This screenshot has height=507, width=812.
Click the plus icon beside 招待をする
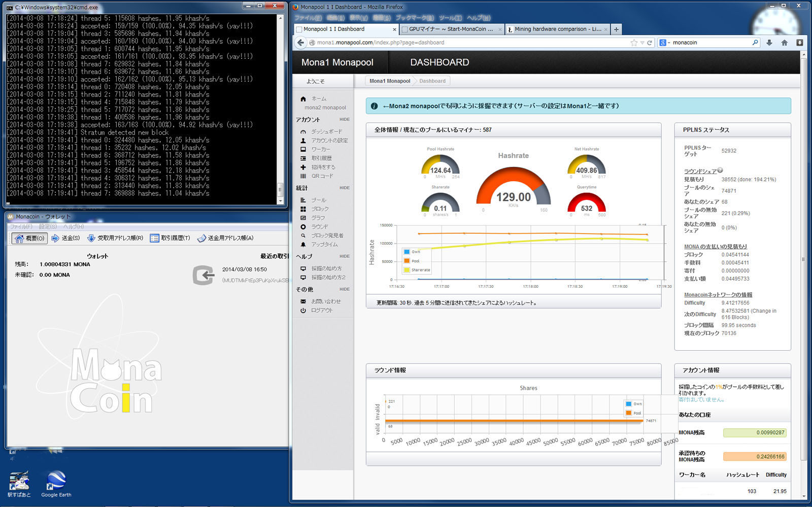point(303,167)
